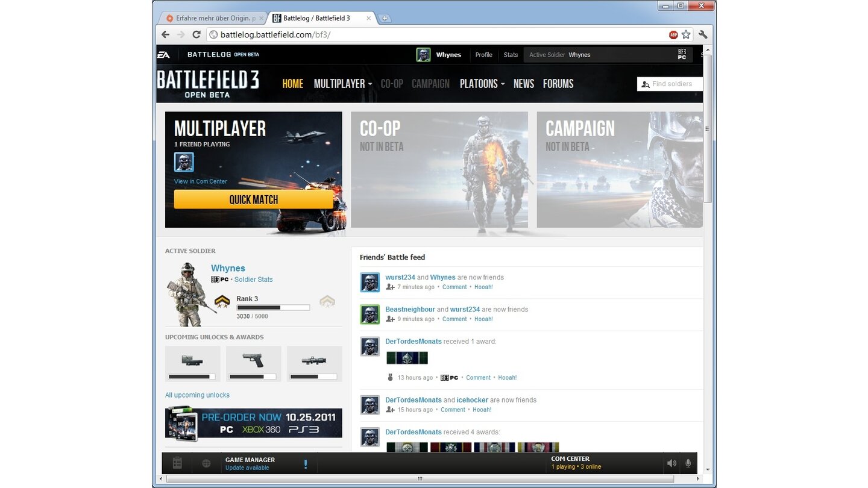The height and width of the screenshot is (488, 868).
Task: Click the friend avatar on Multiplayer tile
Action: (x=184, y=162)
